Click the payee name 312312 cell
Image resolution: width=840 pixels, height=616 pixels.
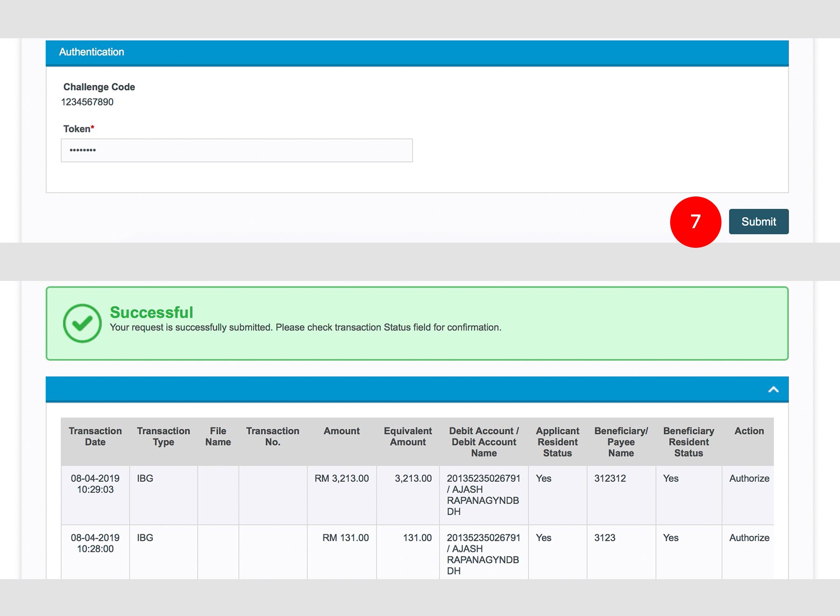pyautogui.click(x=610, y=478)
